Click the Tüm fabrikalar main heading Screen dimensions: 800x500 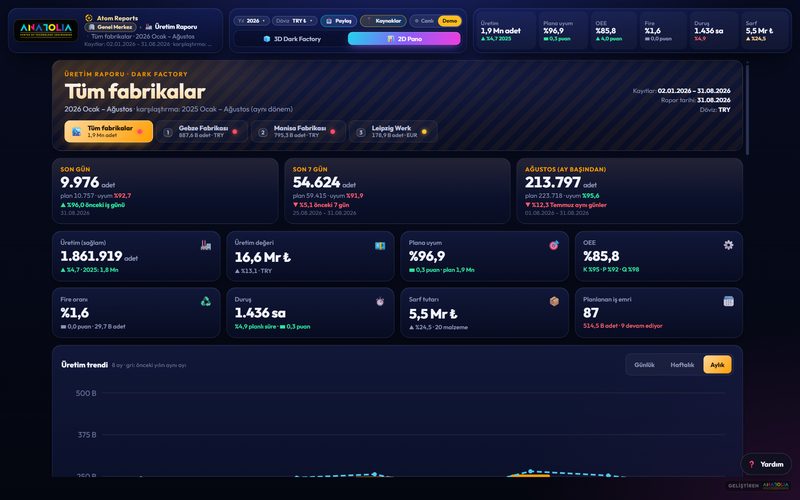[135, 92]
